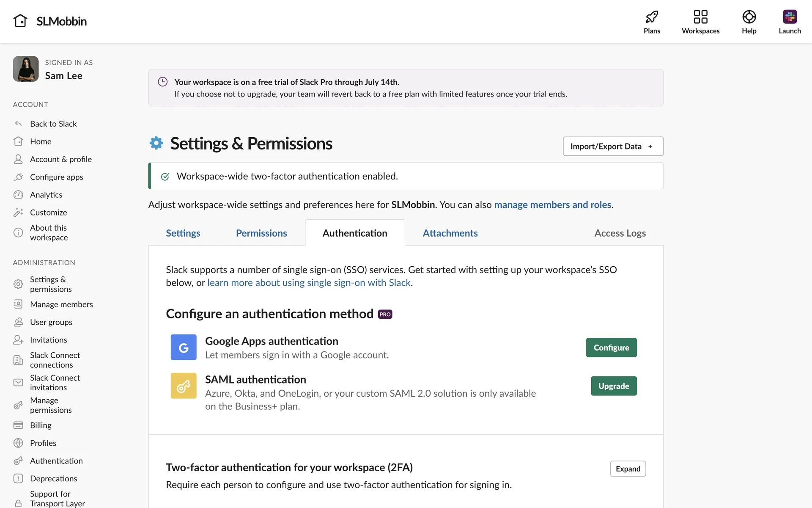Viewport: 812px width, 508px height.
Task: Open the Access Logs tab
Action: pyautogui.click(x=620, y=233)
